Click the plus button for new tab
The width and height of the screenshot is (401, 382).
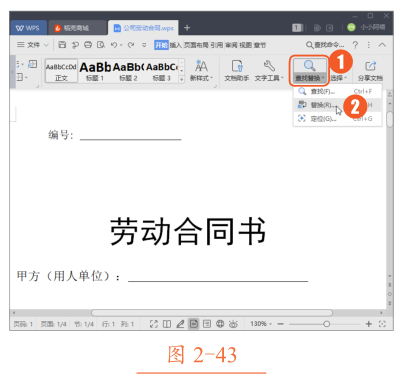[187, 28]
